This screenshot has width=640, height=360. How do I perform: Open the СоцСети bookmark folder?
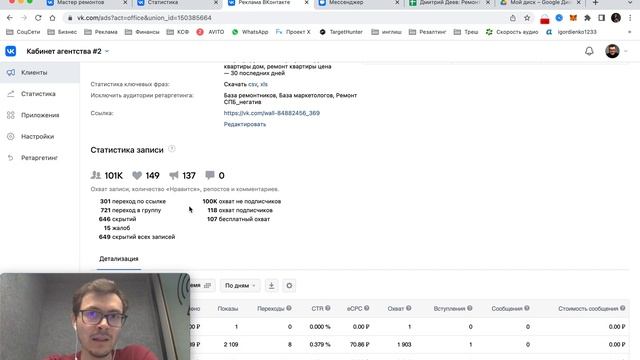tap(23, 32)
